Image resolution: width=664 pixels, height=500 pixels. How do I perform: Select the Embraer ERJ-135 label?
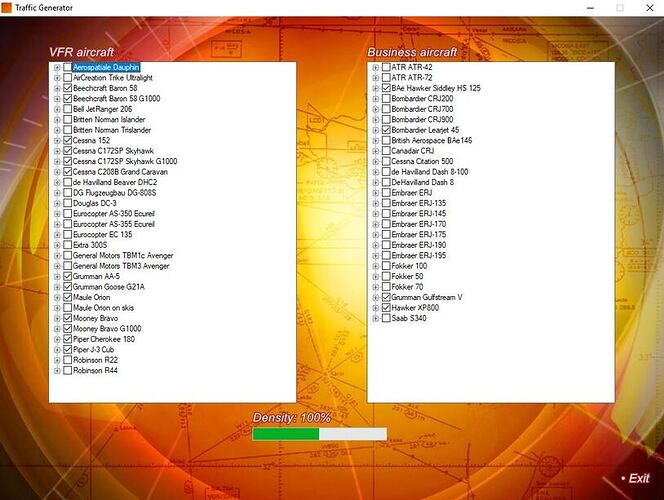point(419,203)
